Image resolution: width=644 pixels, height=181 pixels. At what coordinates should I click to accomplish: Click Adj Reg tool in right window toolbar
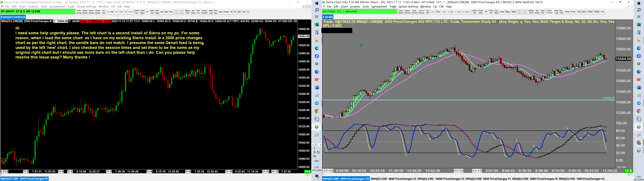(x=496, y=12)
